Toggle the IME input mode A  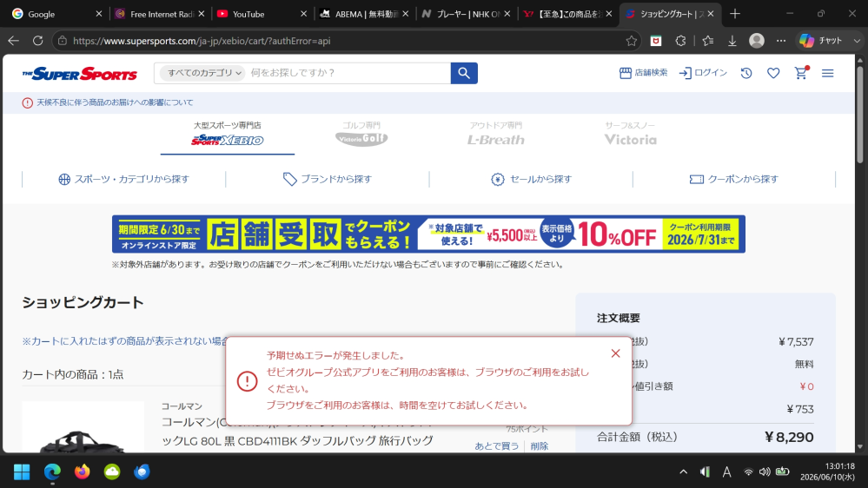727,472
